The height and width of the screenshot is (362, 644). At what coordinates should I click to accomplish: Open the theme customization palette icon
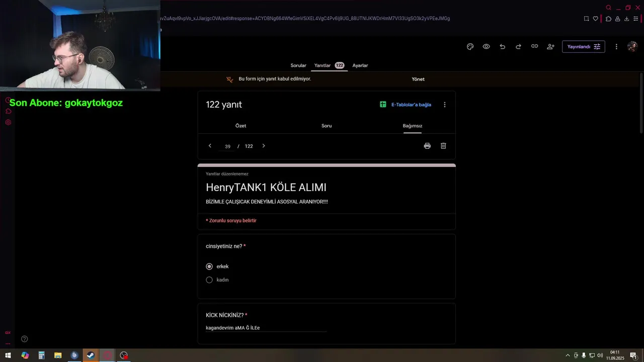click(470, 47)
